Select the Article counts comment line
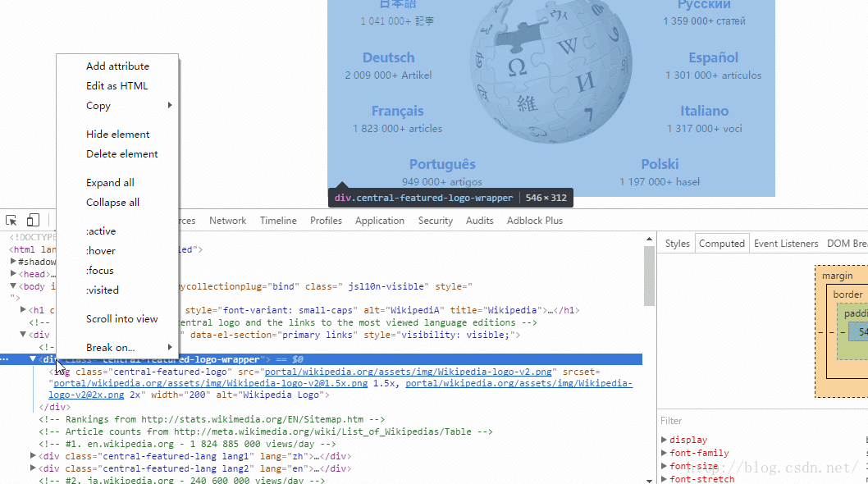Image resolution: width=868 pixels, height=484 pixels. [266, 431]
